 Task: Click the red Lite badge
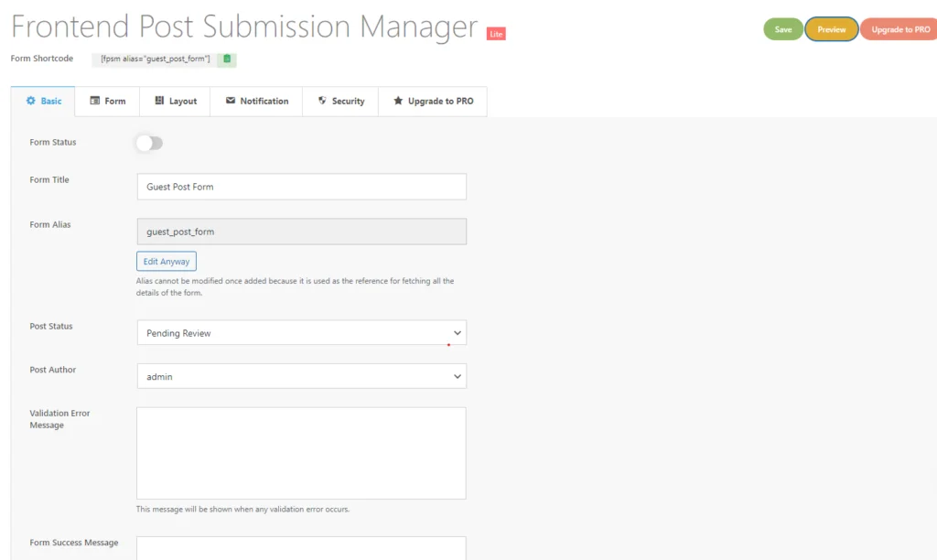pyautogui.click(x=496, y=34)
